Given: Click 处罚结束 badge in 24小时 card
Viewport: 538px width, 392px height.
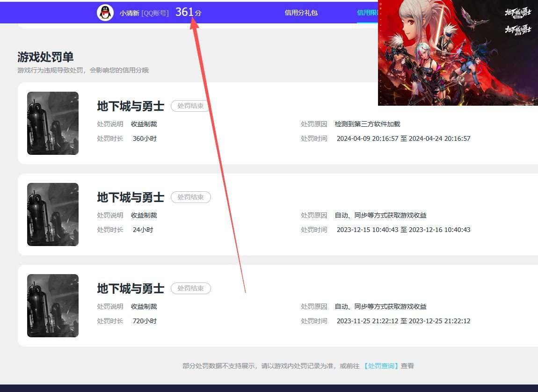Looking at the screenshot, I should pos(191,197).
